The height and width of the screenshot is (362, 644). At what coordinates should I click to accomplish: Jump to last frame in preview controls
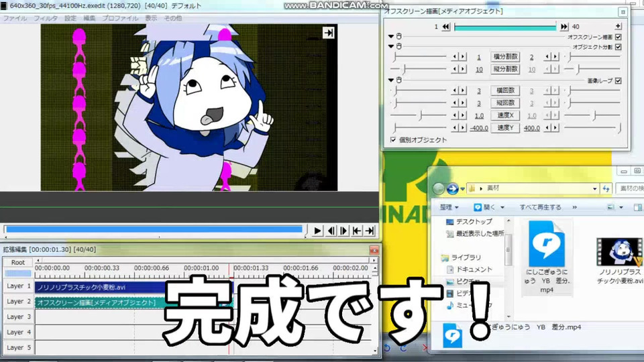pyautogui.click(x=370, y=231)
